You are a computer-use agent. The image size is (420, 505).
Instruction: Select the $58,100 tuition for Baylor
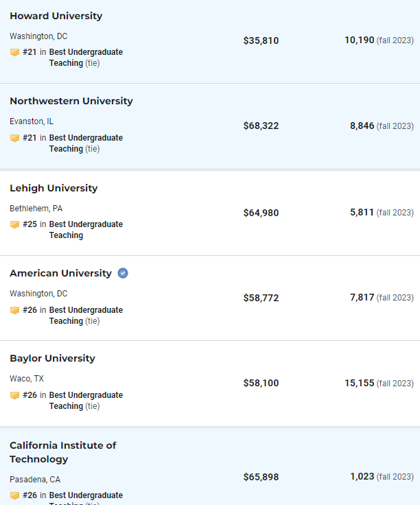261,383
